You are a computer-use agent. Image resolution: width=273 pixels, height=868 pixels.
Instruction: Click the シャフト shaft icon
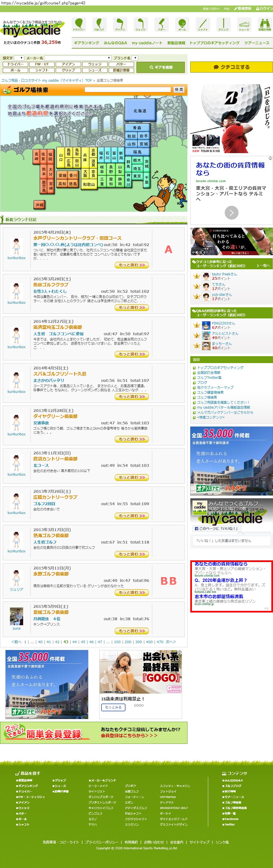[x=203, y=25]
